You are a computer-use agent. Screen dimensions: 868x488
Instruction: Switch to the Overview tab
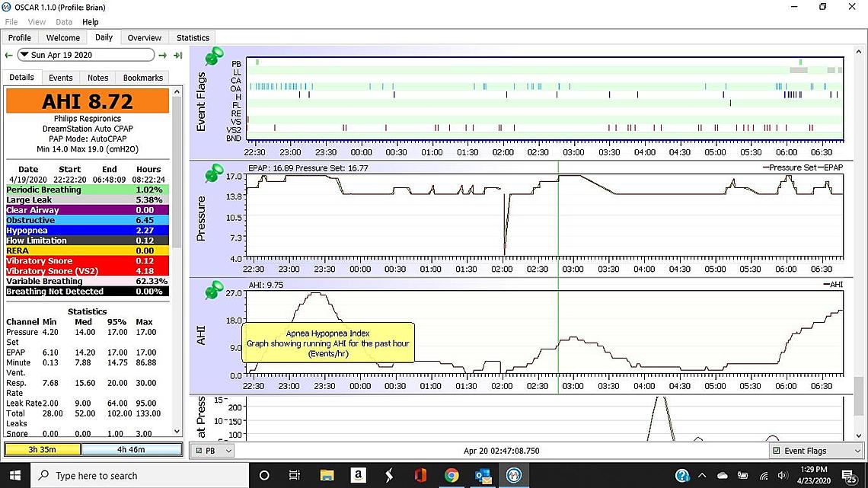(x=145, y=37)
